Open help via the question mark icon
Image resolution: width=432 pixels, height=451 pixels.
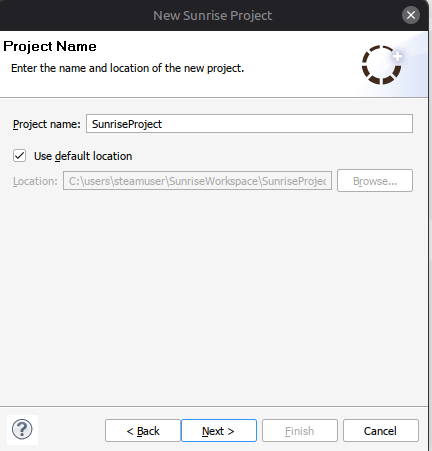click(22, 430)
